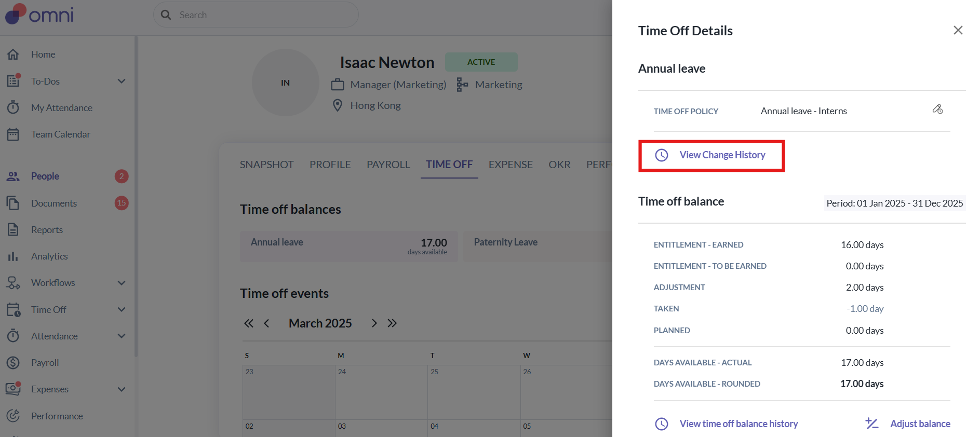This screenshot has height=437, width=980.
Task: Click the My Attendance stopwatch icon
Action: coord(13,108)
